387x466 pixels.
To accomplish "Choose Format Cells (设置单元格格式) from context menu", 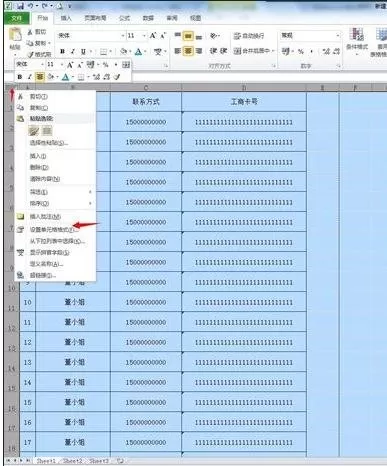I will click(x=55, y=229).
